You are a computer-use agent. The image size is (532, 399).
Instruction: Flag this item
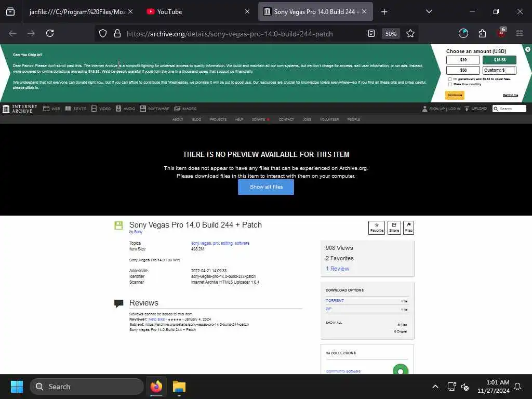tap(408, 228)
